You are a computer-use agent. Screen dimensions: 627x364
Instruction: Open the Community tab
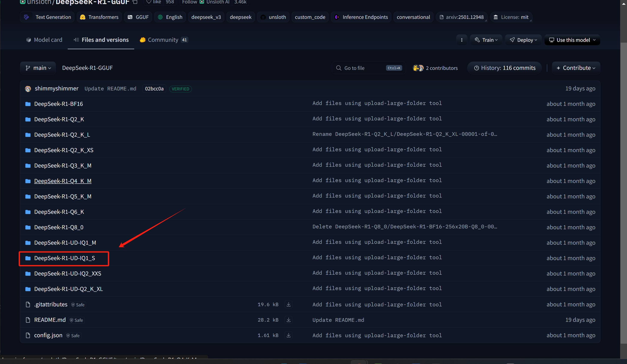point(163,40)
